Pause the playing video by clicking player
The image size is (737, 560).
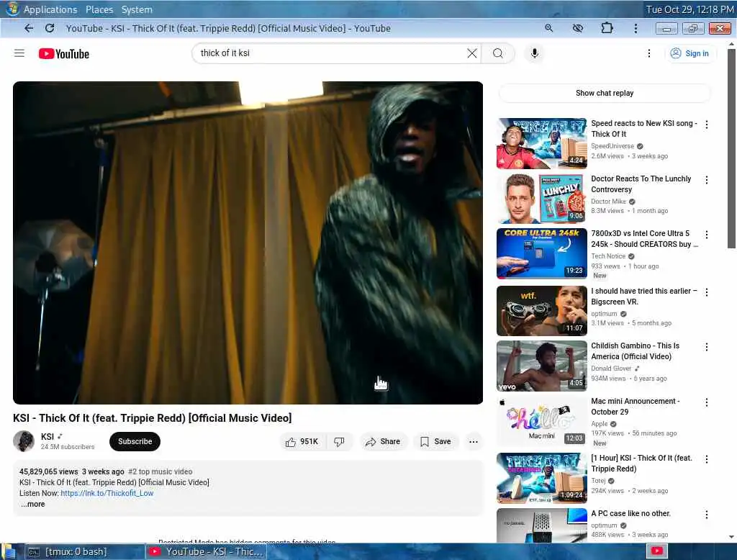tap(248, 243)
